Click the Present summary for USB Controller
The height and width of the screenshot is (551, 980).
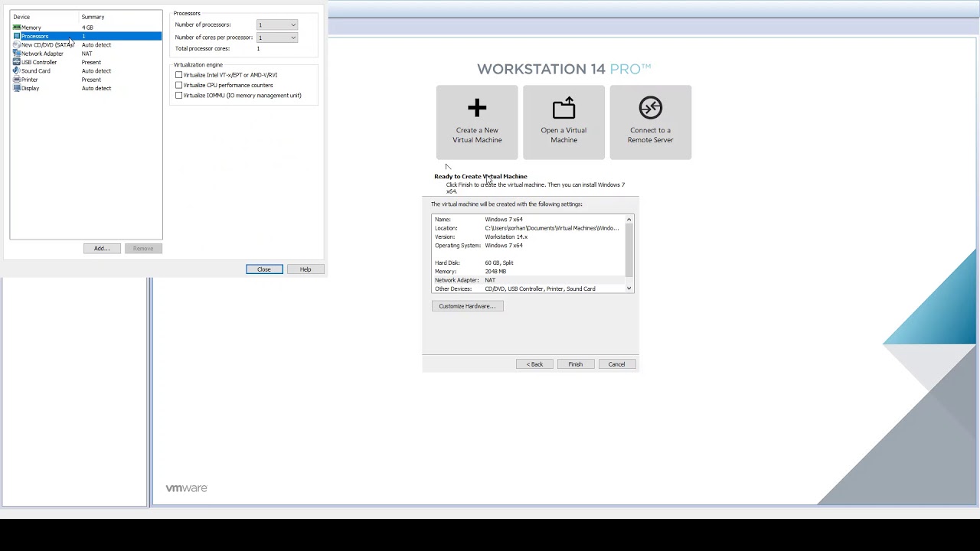tap(91, 62)
